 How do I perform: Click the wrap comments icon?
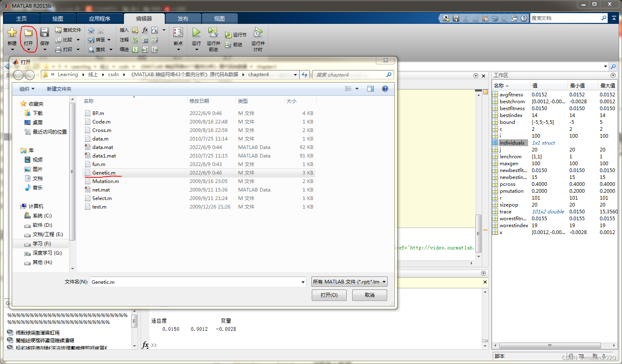pyautogui.click(x=155, y=40)
